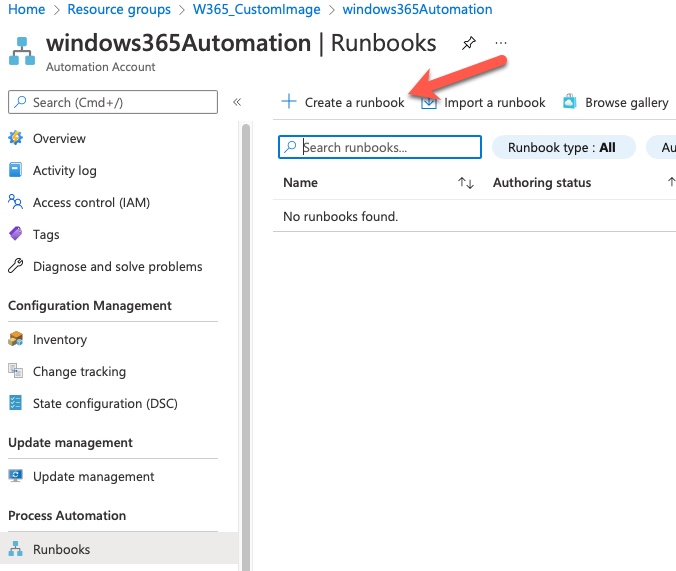Click the Name column header
Screen dimensions: 676x571
click(300, 182)
